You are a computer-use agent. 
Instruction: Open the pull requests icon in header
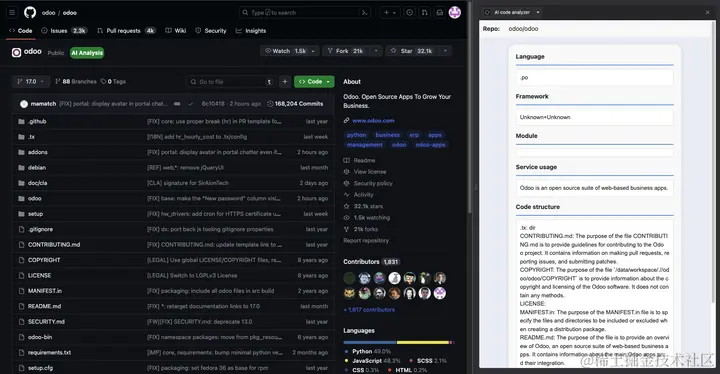pos(425,12)
